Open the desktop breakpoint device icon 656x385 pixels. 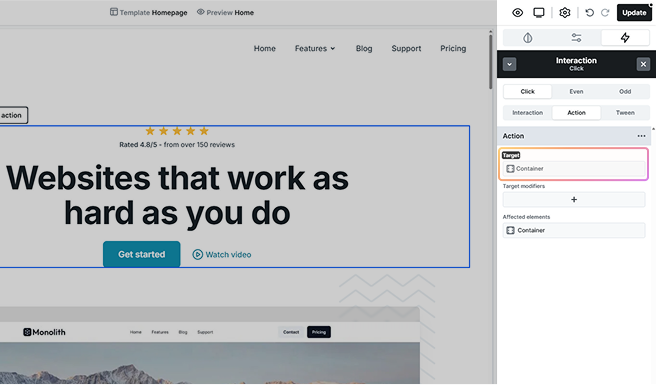click(539, 13)
